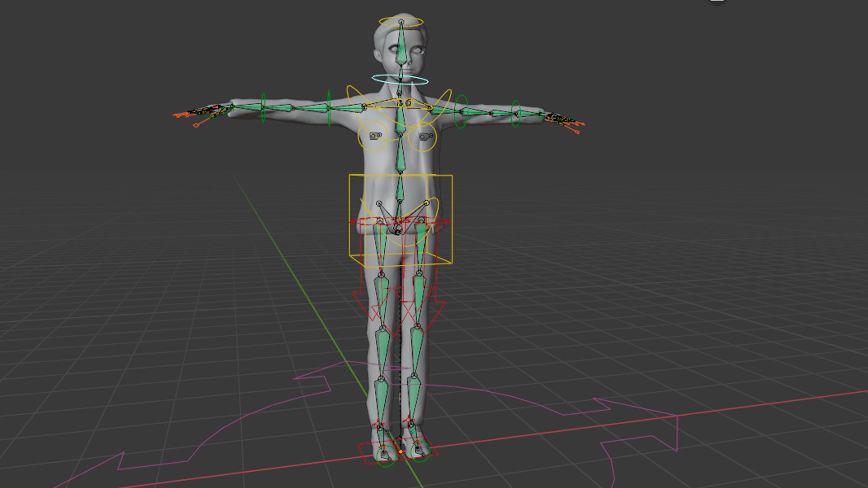Select the green shin bone on the screen-left leg

point(382,355)
